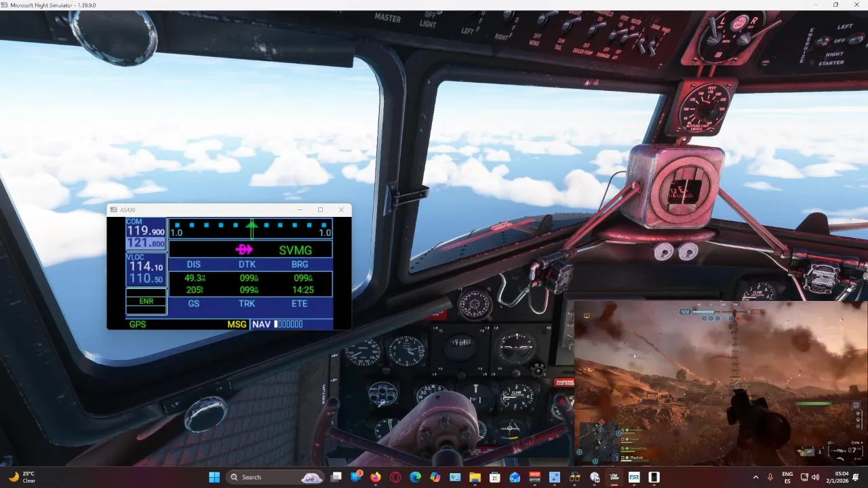The image size is (868, 488).
Task: Switch ENG ES input language
Action: [787, 477]
